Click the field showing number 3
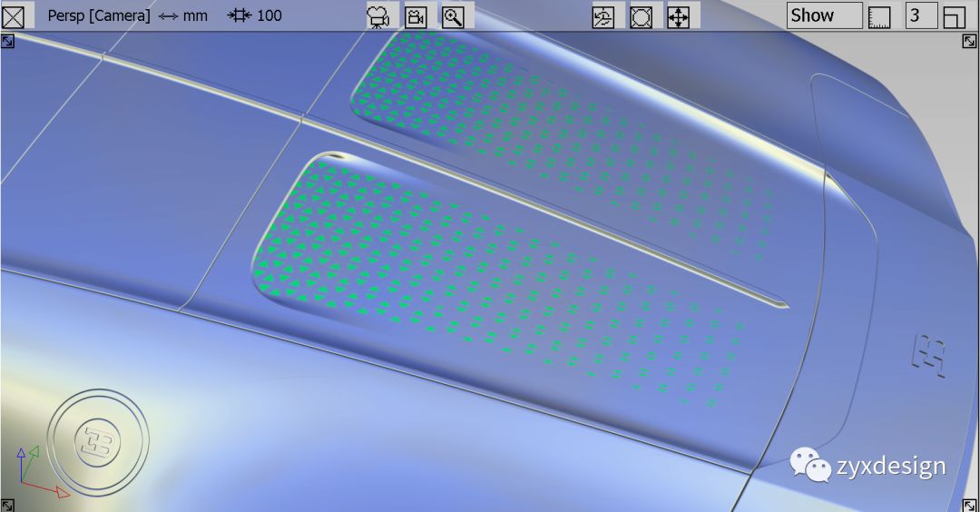The image size is (980, 512). (921, 15)
